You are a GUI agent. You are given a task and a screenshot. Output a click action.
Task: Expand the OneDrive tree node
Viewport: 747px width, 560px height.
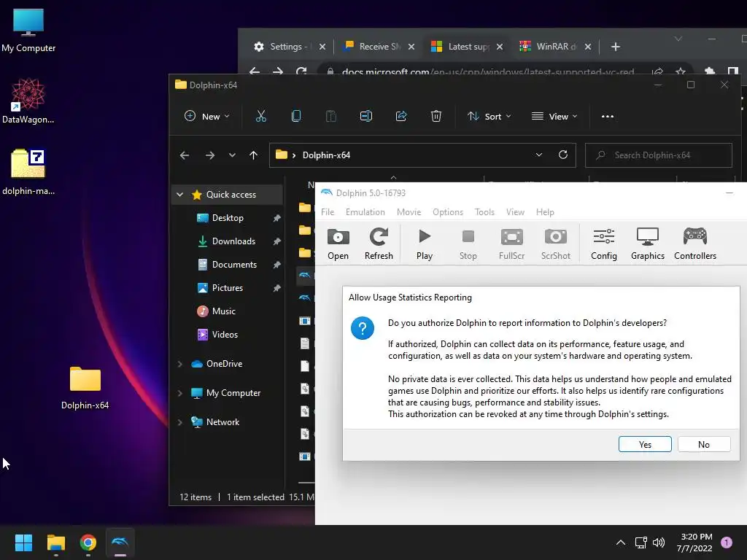point(180,364)
